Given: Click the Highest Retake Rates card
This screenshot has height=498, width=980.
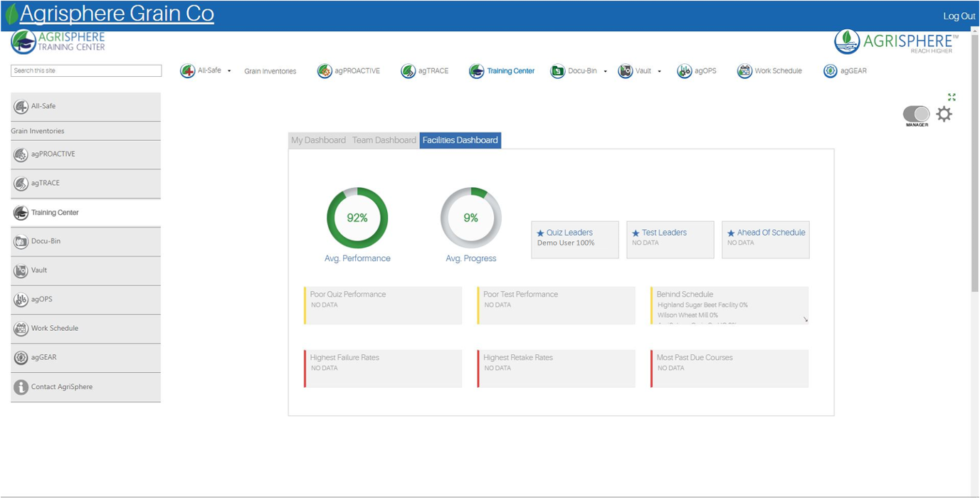Looking at the screenshot, I should pos(557,369).
